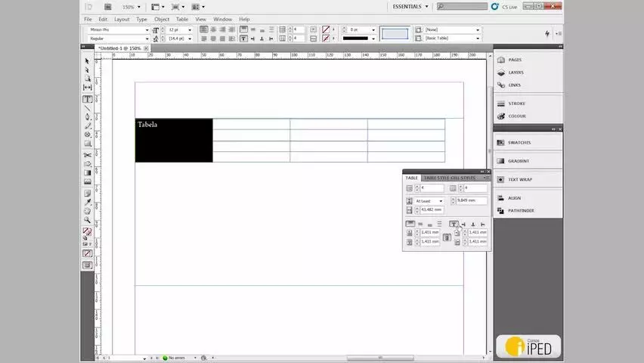Screen dimensions: 644x363
Task: Select the Direct Selection tool
Action: pos(88,70)
